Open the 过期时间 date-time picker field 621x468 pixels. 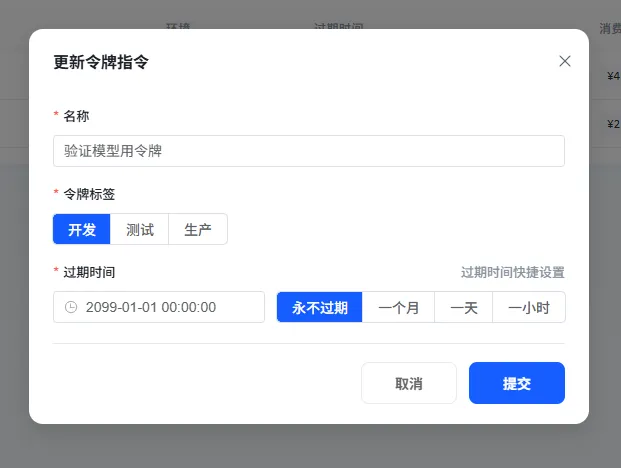159,307
